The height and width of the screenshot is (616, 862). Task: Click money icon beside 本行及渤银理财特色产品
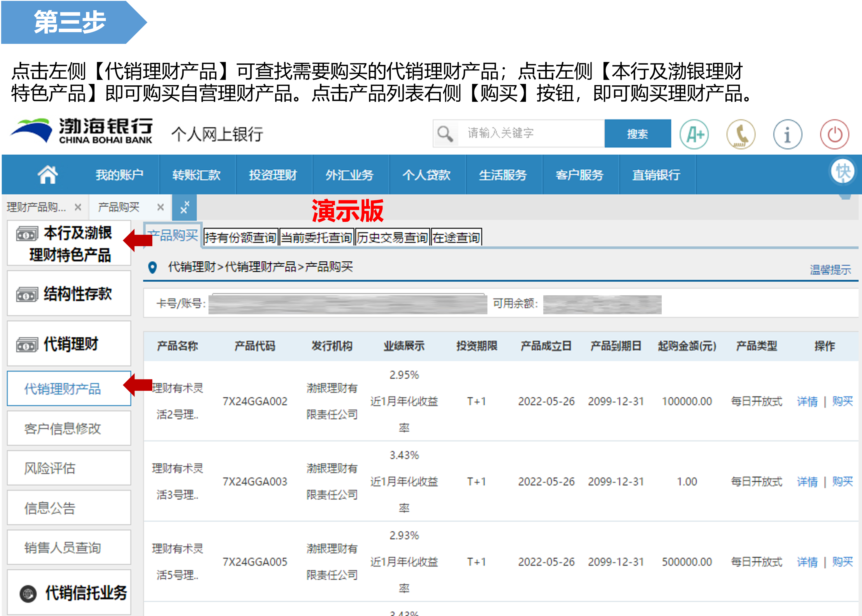click(27, 234)
